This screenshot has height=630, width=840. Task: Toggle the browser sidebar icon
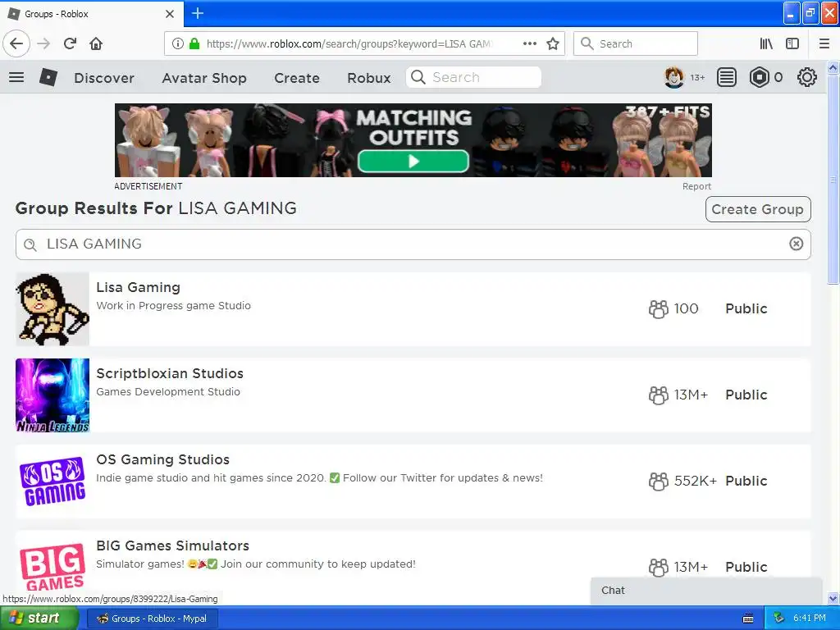[x=792, y=43]
